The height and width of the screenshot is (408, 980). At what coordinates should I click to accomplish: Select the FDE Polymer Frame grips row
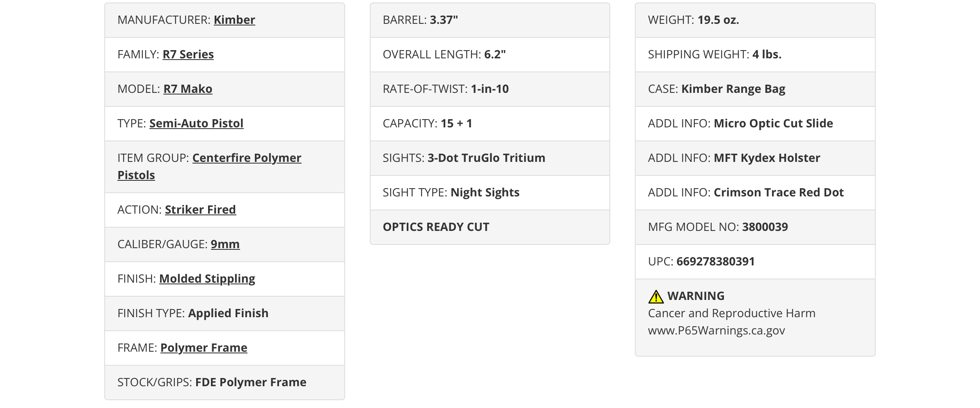pos(224,383)
